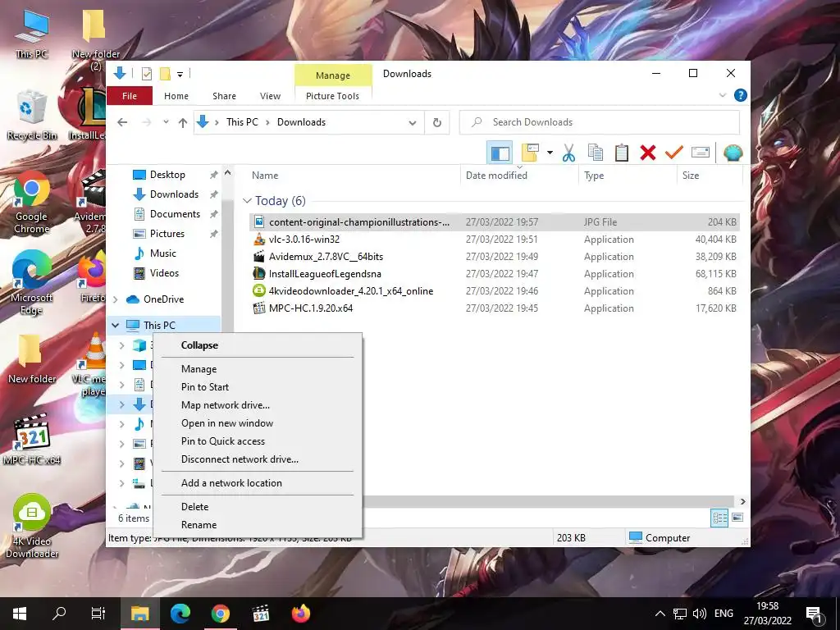
Task: Toggle the navigation pane toolbar button
Action: coord(500,153)
